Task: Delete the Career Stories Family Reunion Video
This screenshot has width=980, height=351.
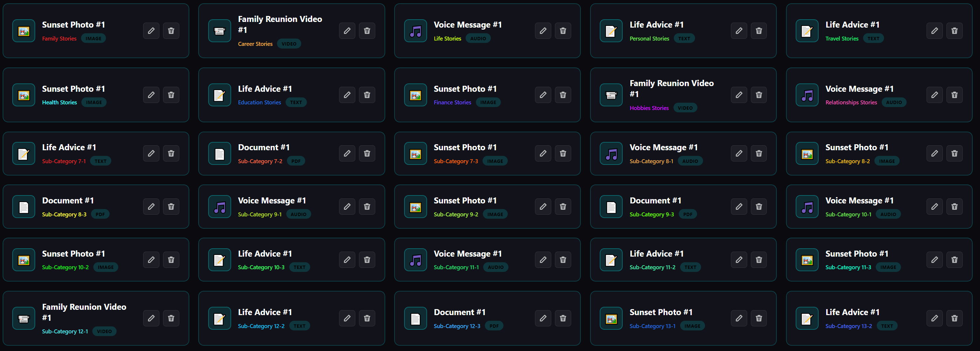Action: [367, 31]
